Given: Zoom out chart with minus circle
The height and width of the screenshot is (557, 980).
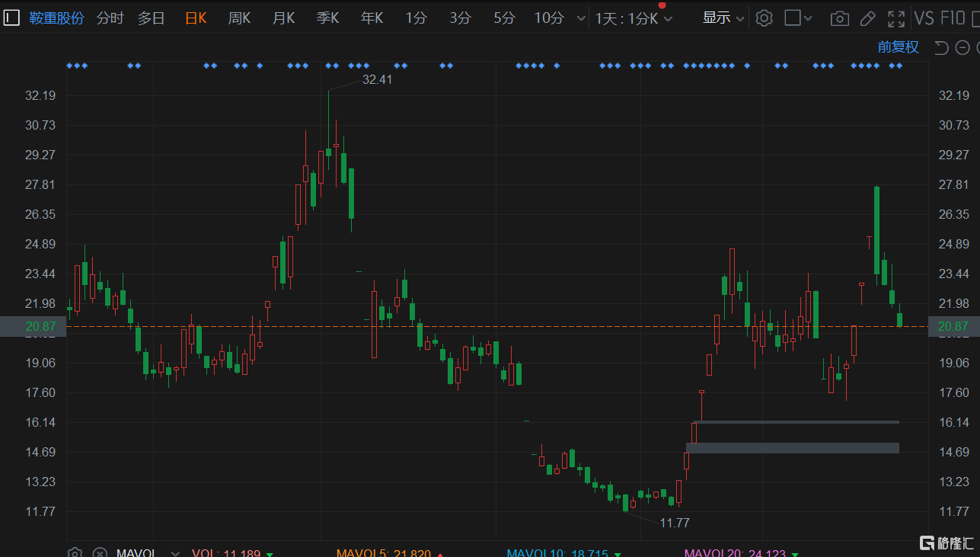Looking at the screenshot, I should pos(962,48).
